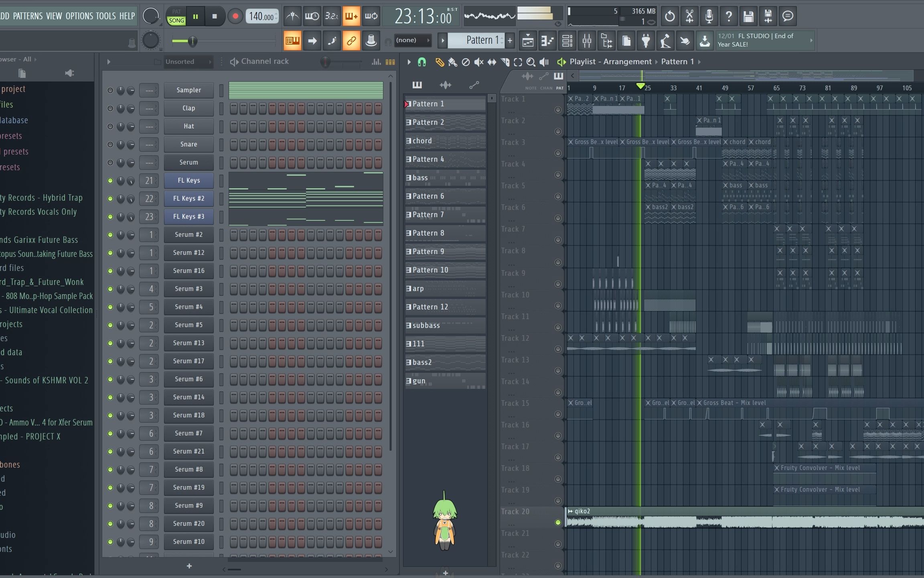Screen dimensions: 924x578
Task: Open the VIEW menu
Action: [54, 16]
